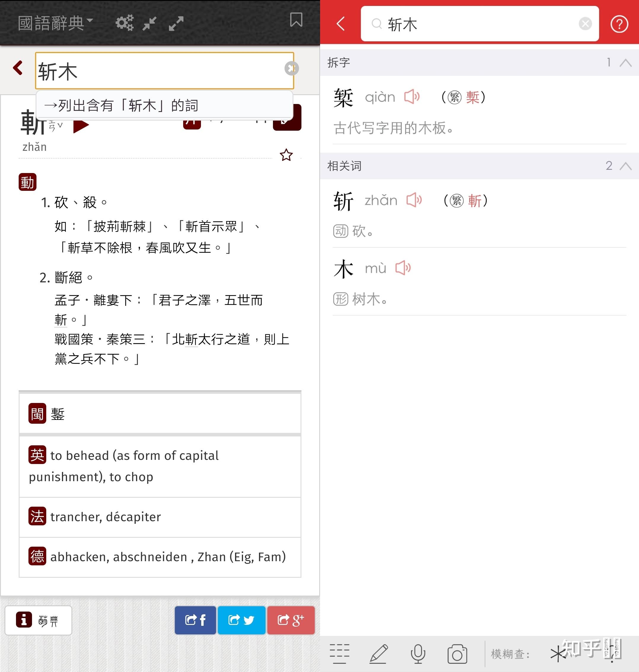Tap the camera lookup icon
This screenshot has width=639, height=672.
pyautogui.click(x=457, y=654)
